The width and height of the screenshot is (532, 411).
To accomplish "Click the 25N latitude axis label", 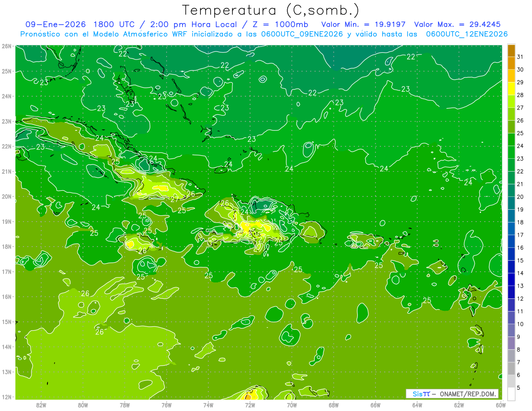I will click(6, 71).
